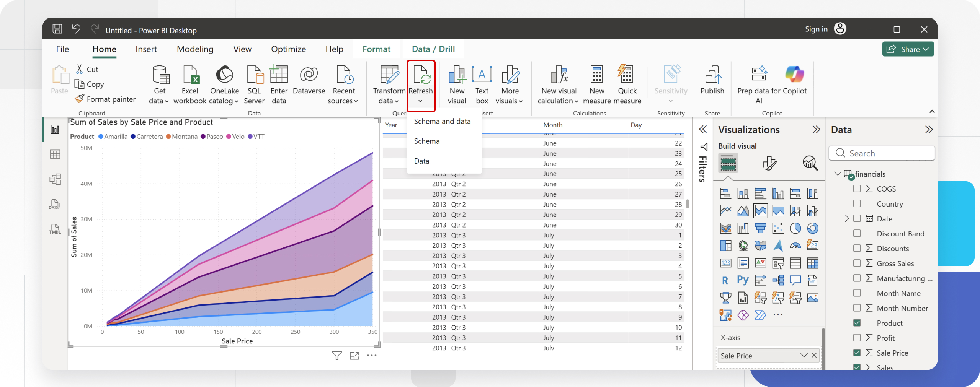
Task: Click the Sign in link
Action: 816,29
